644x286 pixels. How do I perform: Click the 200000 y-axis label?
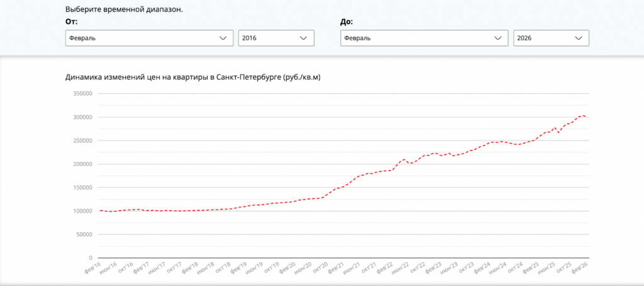(81, 164)
